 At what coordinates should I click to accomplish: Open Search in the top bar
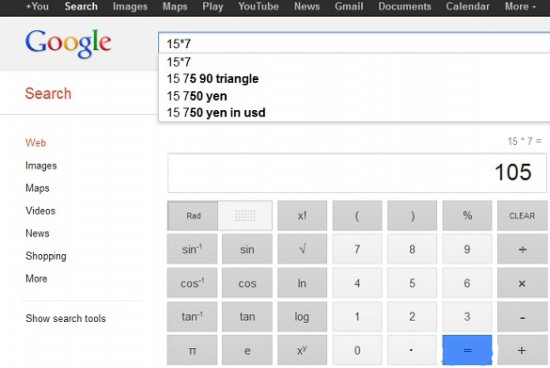[81, 6]
